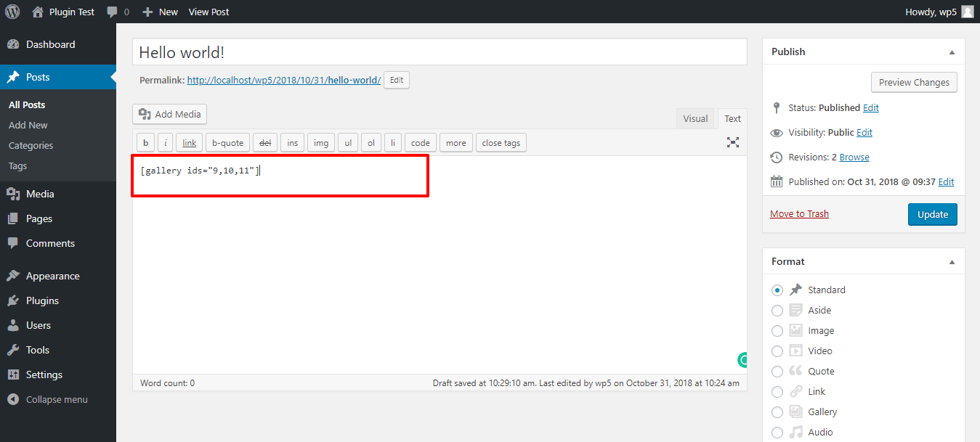Select the Aside post format
980x442 pixels.
coord(777,310)
